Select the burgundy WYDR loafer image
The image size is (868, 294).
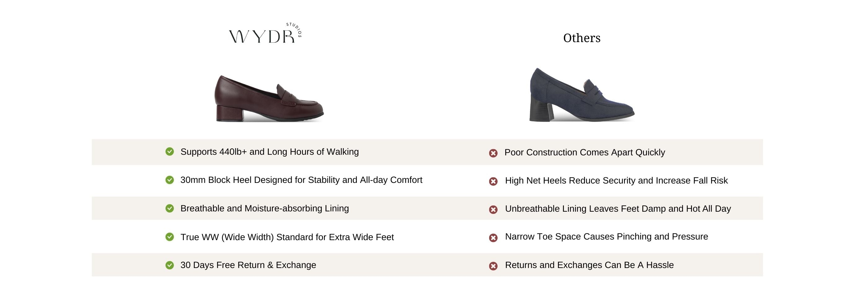pos(269,98)
